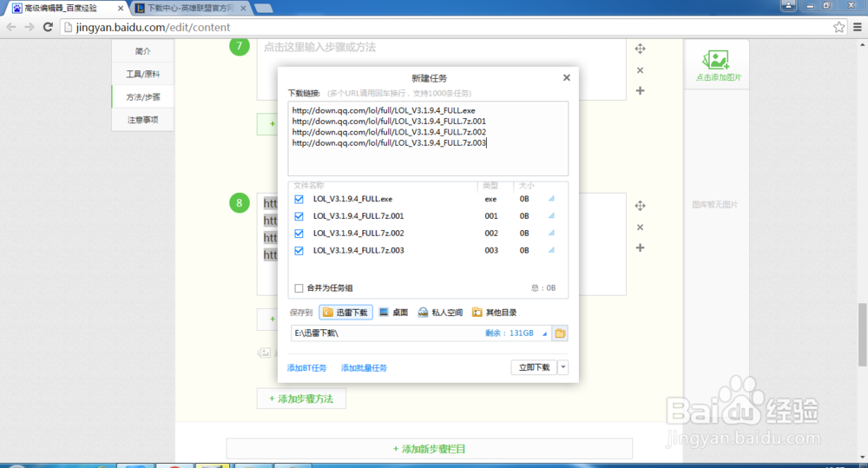Expand the save path history dropdown
868x468 pixels.
[x=545, y=333]
